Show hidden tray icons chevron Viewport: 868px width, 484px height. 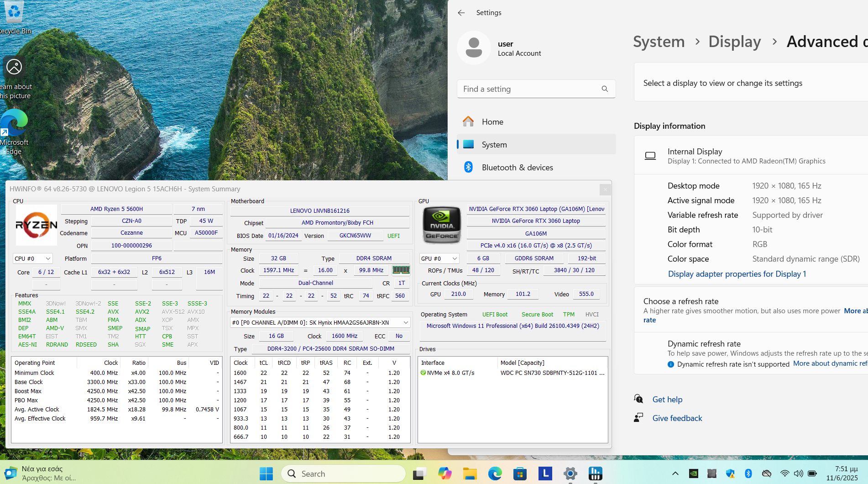click(675, 473)
